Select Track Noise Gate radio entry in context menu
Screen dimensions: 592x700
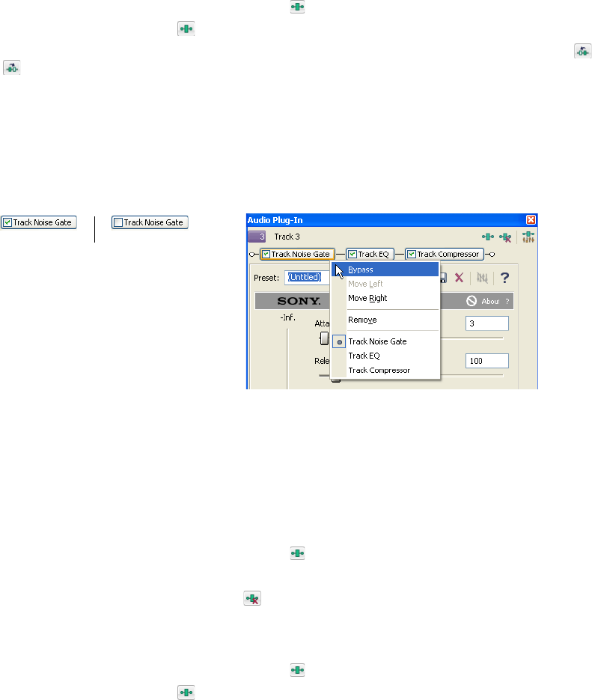click(x=386, y=341)
